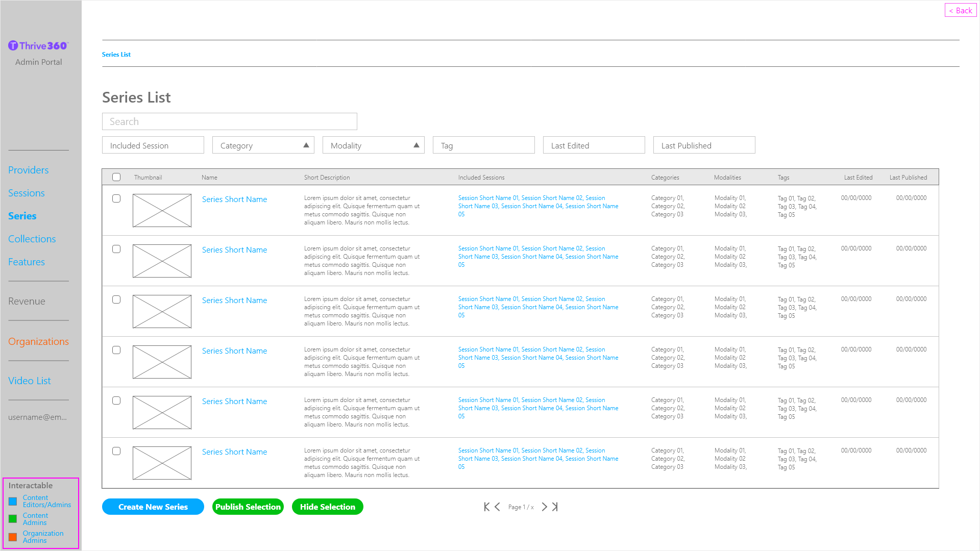Viewport: 980px width, 551px height.
Task: Click Publish Selection button
Action: tap(248, 507)
